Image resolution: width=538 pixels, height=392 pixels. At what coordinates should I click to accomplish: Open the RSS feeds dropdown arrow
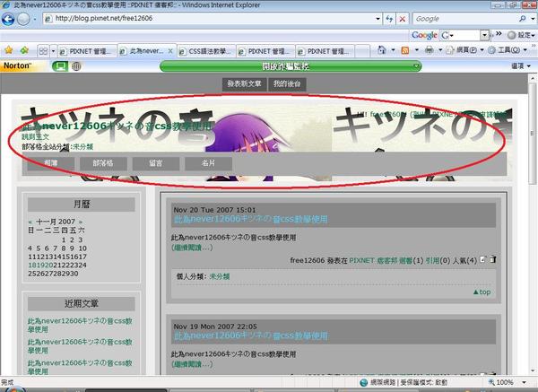coord(417,50)
